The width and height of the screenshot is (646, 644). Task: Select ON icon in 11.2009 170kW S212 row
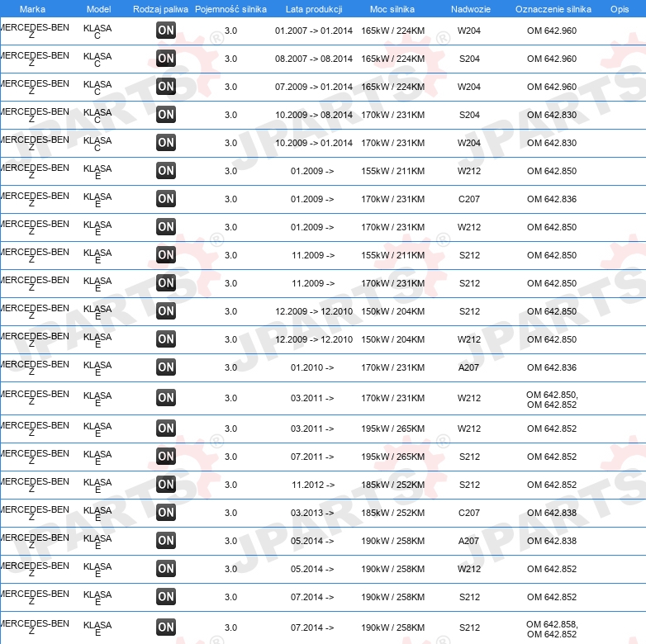click(166, 282)
